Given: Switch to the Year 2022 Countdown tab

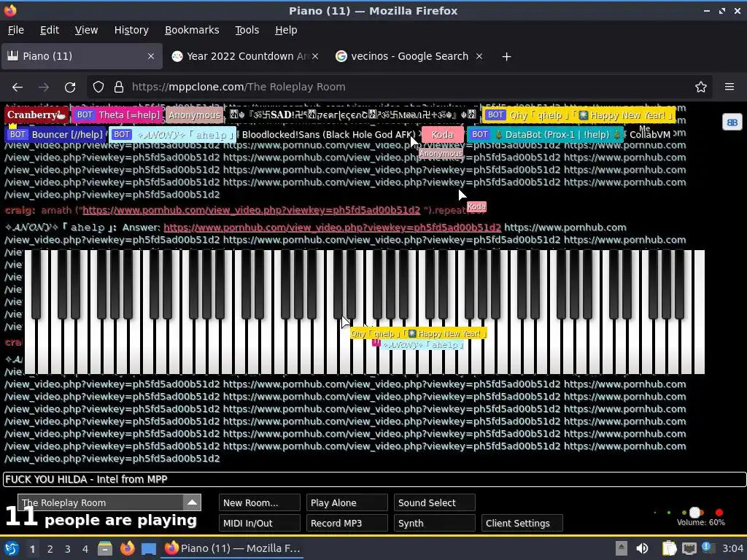Looking at the screenshot, I should coord(245,56).
